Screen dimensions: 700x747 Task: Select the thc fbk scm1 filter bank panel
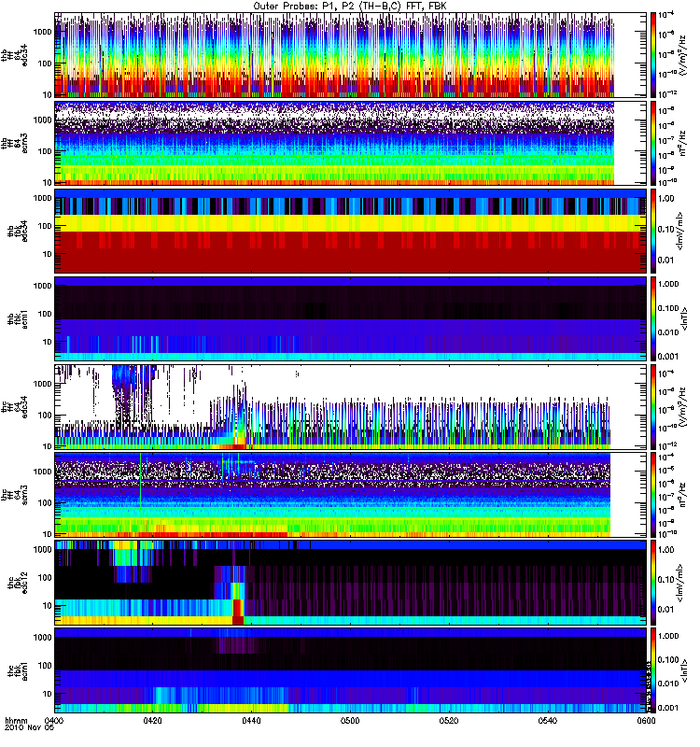pos(350,670)
